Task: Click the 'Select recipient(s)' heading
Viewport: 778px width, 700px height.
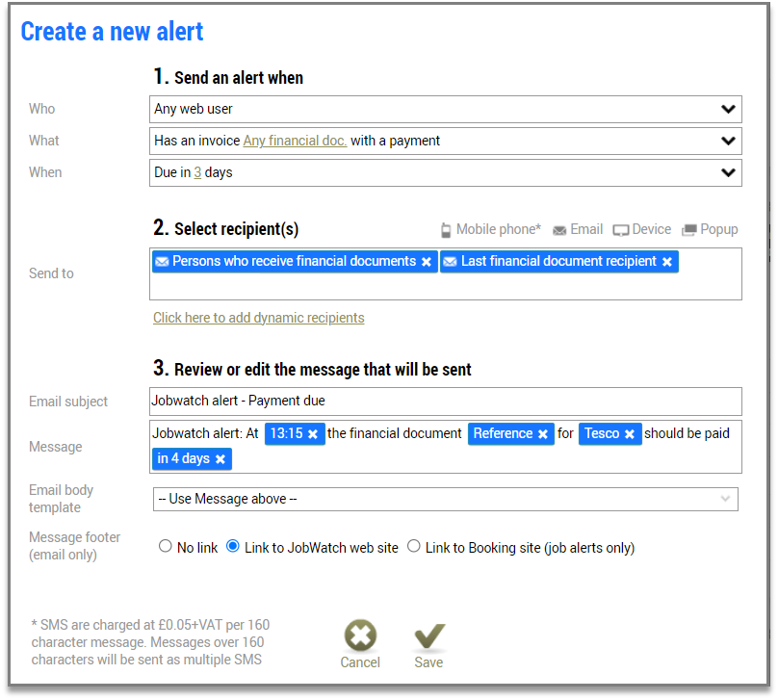Action: tap(236, 229)
